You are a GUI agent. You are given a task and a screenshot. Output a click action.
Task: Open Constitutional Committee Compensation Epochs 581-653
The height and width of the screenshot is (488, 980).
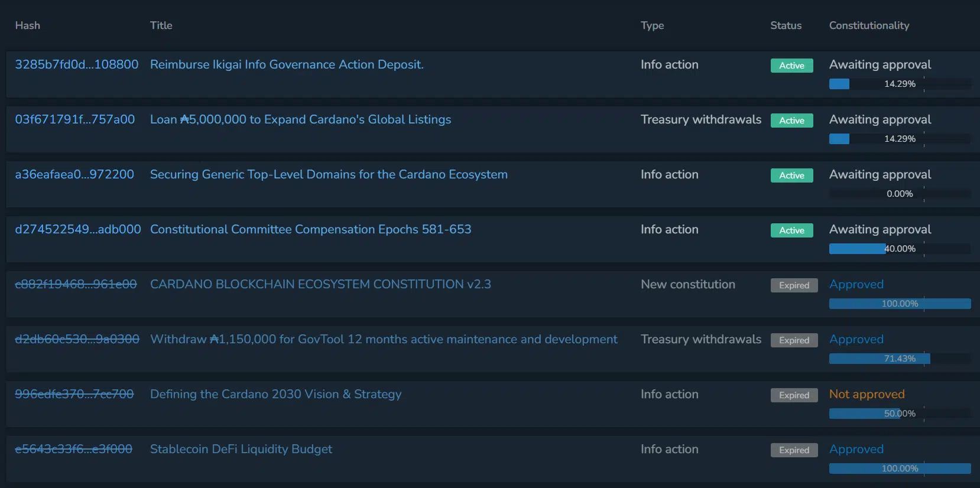(311, 229)
